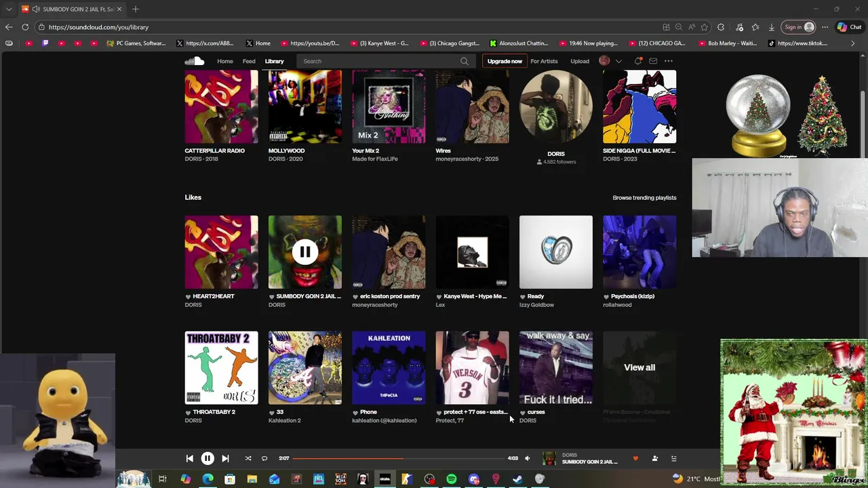This screenshot has width=868, height=488.
Task: Toggle repeat in the player bar
Action: pos(264,459)
